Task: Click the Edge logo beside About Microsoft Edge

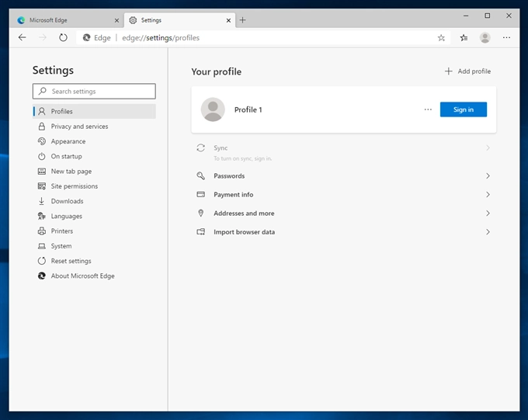Action: 42,276
